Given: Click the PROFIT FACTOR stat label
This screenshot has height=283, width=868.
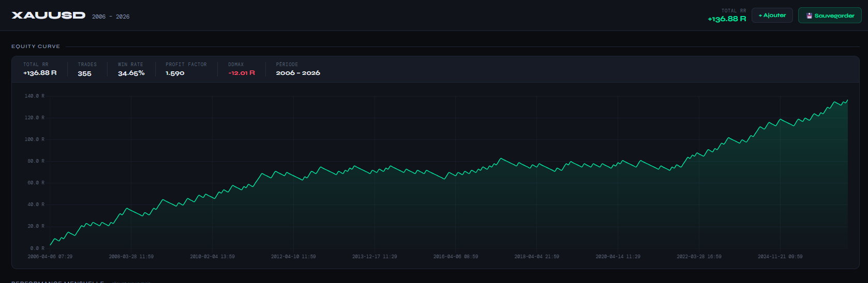Looking at the screenshot, I should point(186,65).
